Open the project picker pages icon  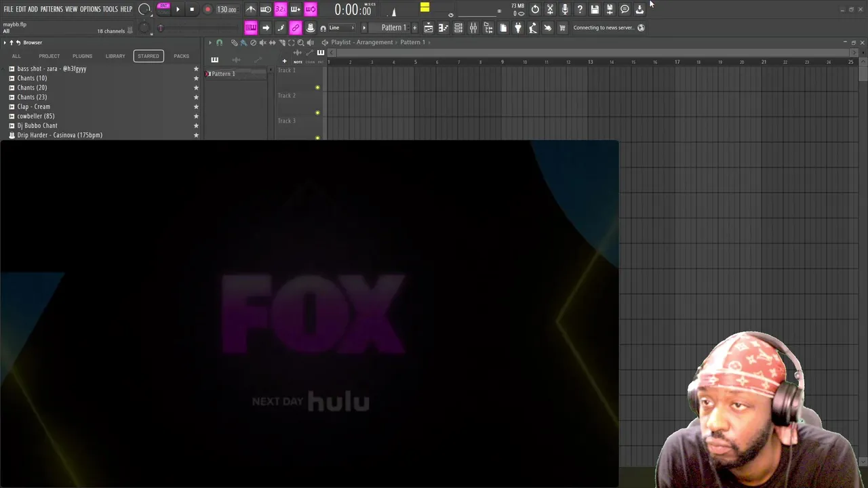503,28
